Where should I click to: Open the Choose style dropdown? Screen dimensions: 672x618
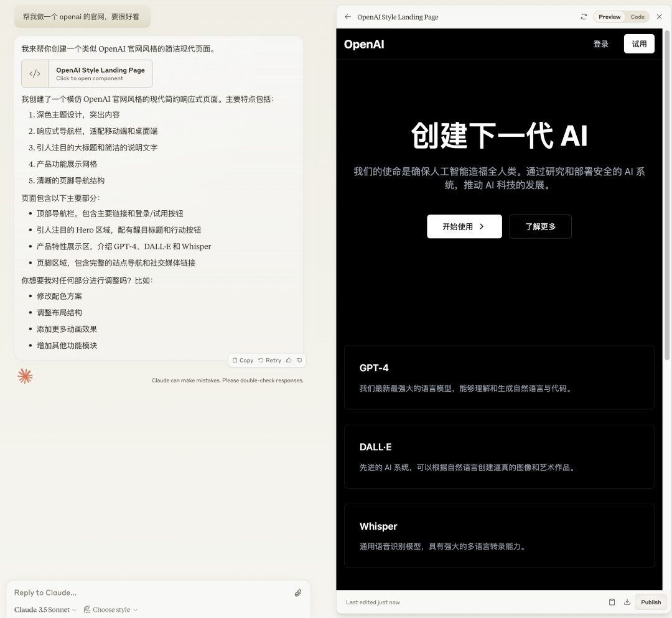[x=110, y=609]
